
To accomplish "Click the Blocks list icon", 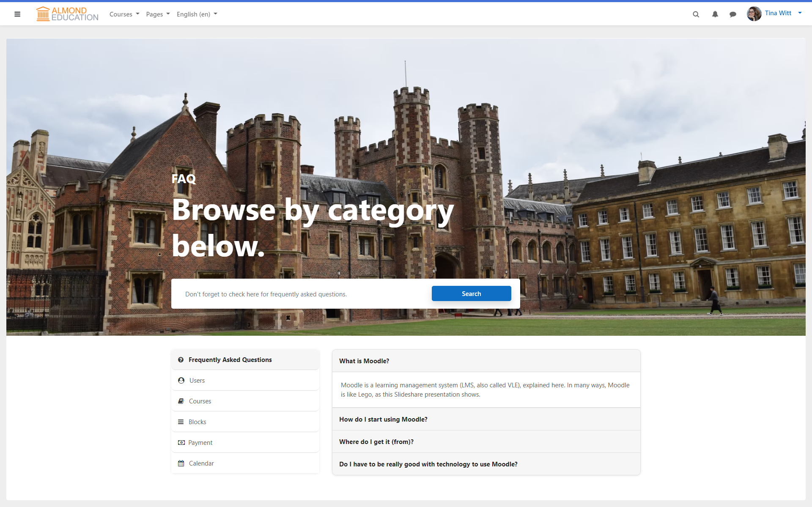I will point(181,422).
